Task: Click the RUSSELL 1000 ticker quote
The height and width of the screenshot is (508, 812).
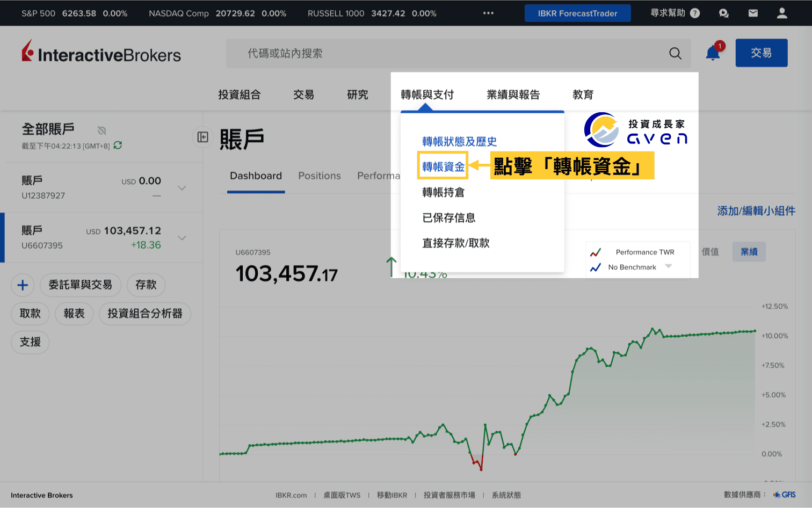Action: pos(372,13)
